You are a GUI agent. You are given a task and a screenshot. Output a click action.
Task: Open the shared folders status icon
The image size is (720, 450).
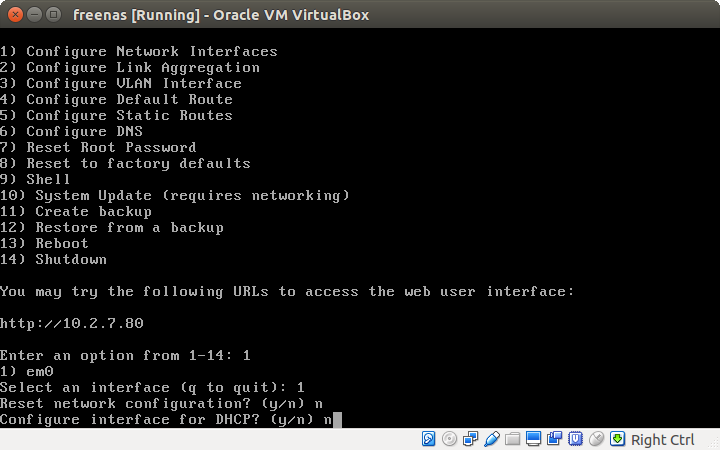[x=512, y=439]
